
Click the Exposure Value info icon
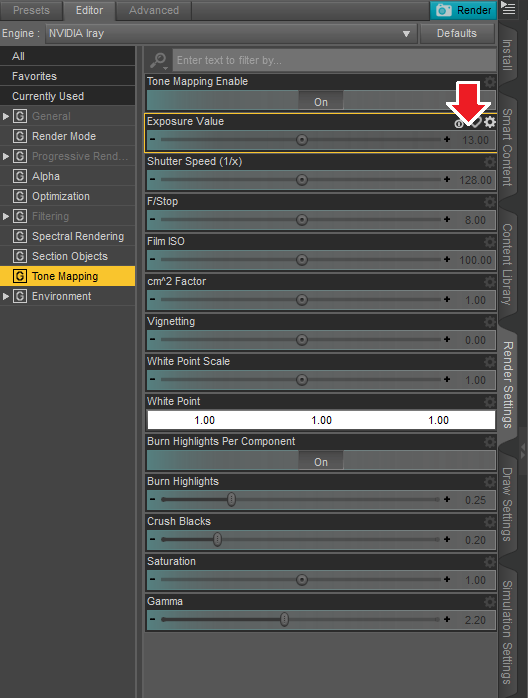459,123
